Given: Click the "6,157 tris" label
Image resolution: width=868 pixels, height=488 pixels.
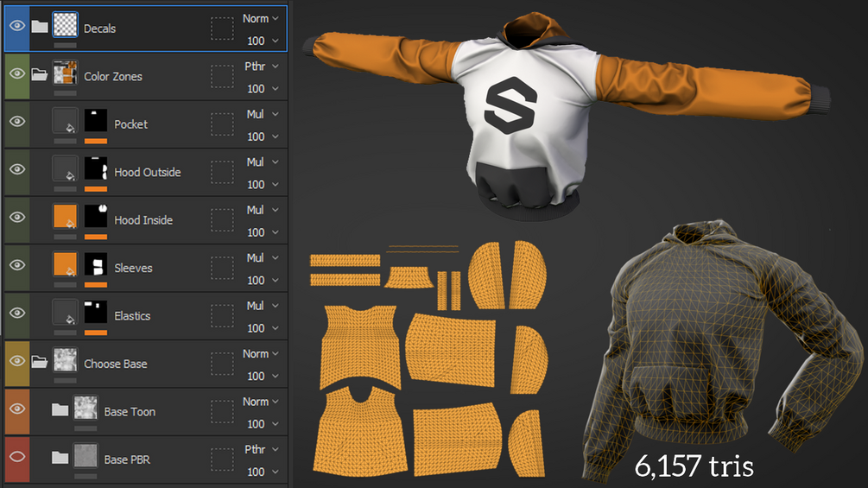Looking at the screenshot, I should (x=694, y=466).
